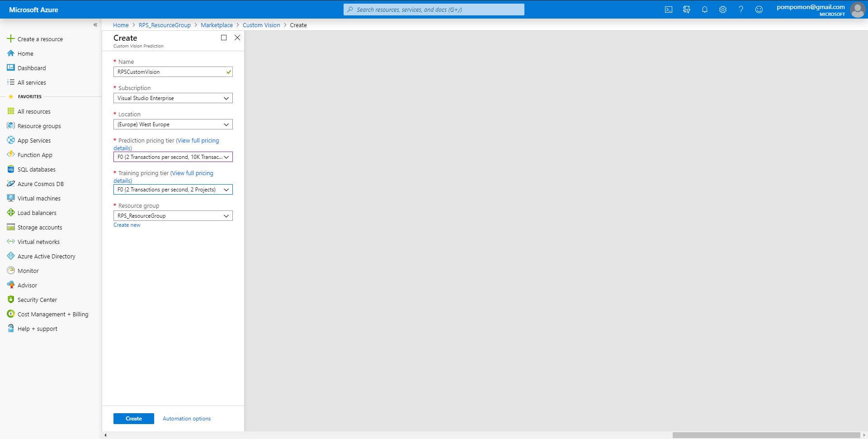This screenshot has width=868, height=439.
Task: Click the Storage accounts icon
Action: coord(11,227)
